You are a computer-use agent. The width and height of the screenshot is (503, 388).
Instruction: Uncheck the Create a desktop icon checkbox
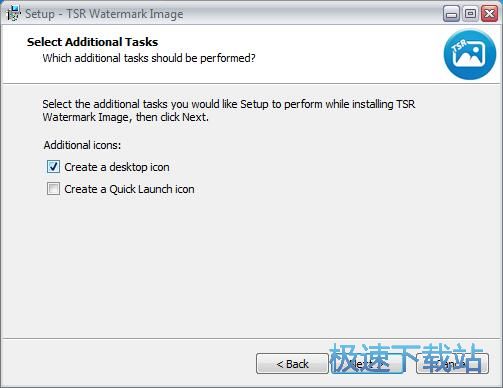53,167
